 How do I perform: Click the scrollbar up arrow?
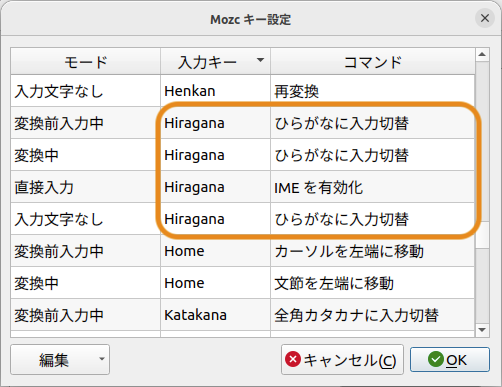482,54
